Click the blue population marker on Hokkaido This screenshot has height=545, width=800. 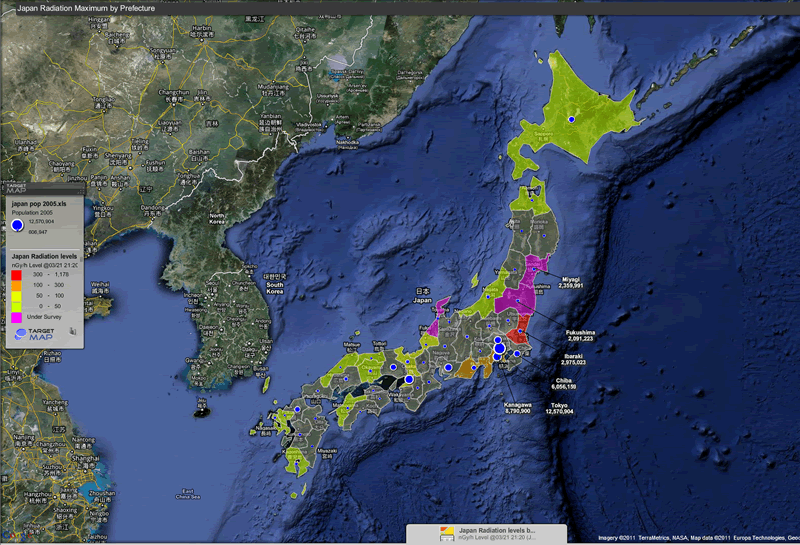coord(572,119)
